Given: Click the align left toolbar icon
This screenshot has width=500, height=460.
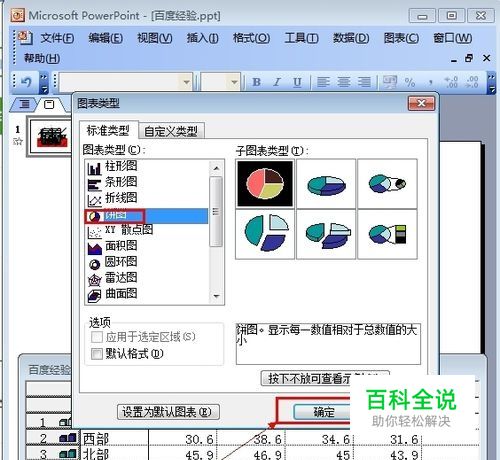Looking at the screenshot, I should (323, 82).
